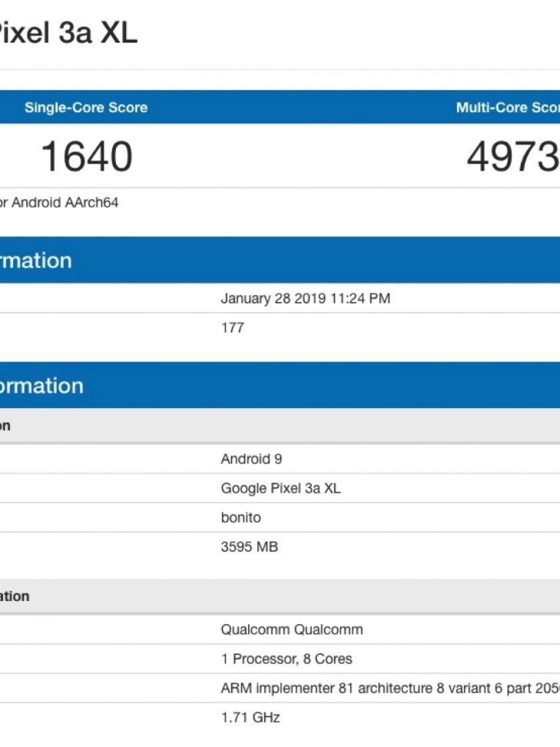Viewport: 560px width, 747px height.
Task: Click the gray subheader row above Qualcomm
Action: pos(280,596)
